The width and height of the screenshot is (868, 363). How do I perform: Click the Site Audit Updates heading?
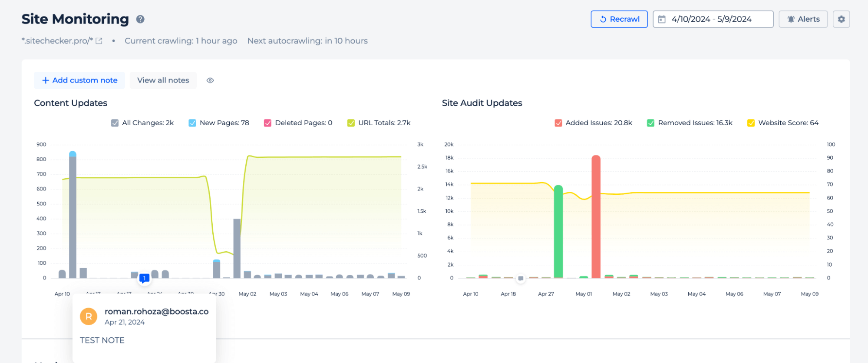482,103
